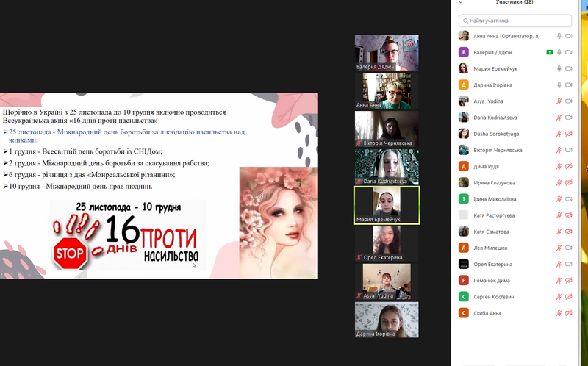This screenshot has height=366, width=588.
Task: Click avatar of Катя Саматова
Action: click(x=464, y=232)
